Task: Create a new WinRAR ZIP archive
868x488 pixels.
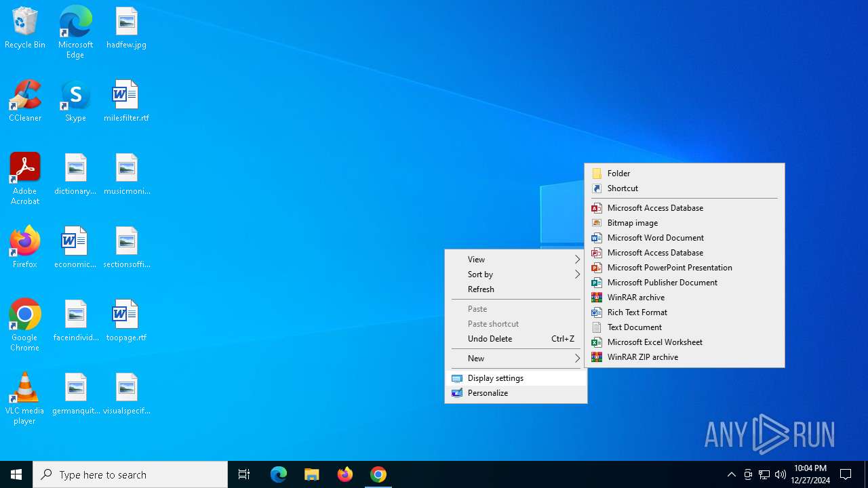Action: 684,357
